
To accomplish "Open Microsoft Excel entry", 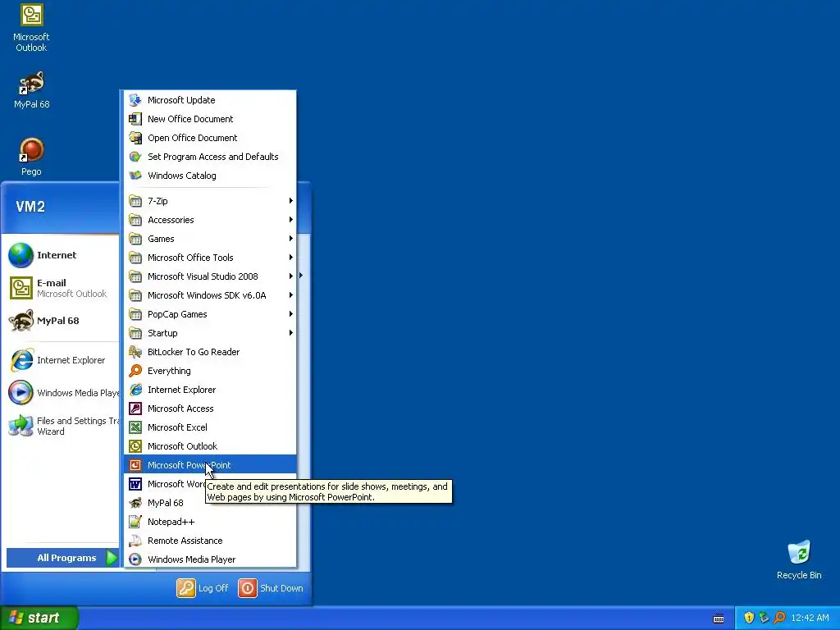I will 210,427.
